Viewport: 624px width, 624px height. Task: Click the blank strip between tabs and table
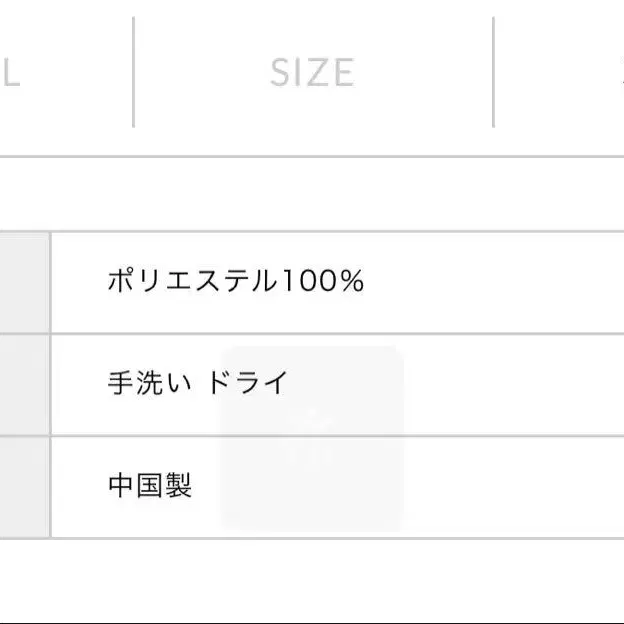pos(312,194)
